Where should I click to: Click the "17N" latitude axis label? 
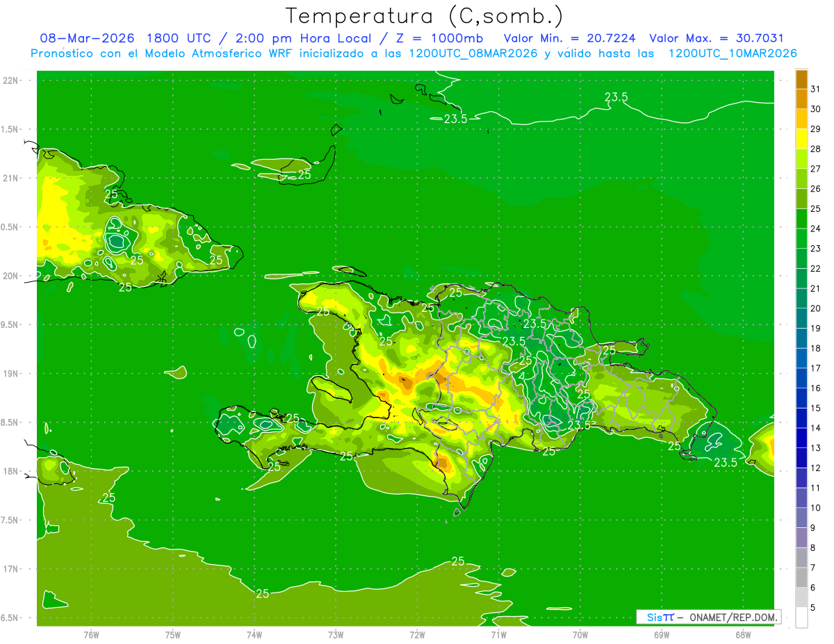[11, 570]
